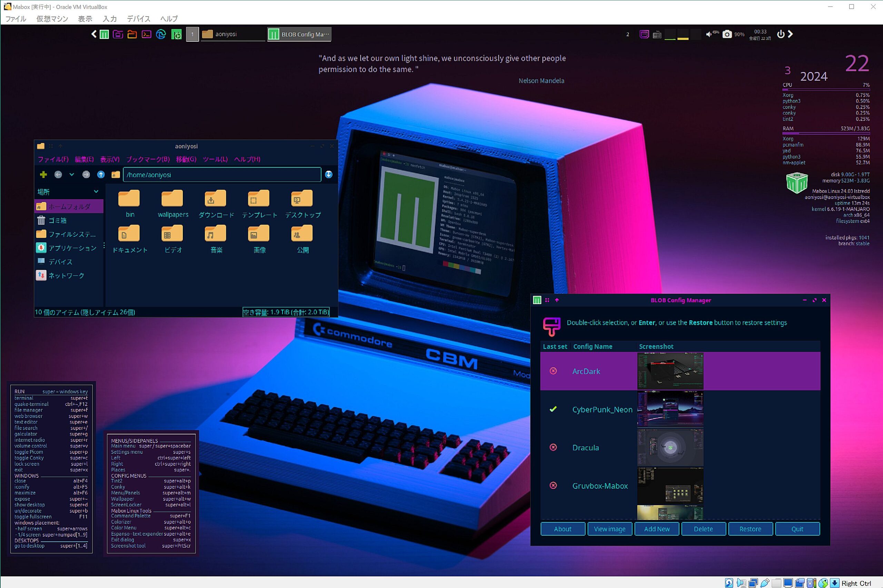Open the 音楽 folder
The image size is (883, 588).
216,239
